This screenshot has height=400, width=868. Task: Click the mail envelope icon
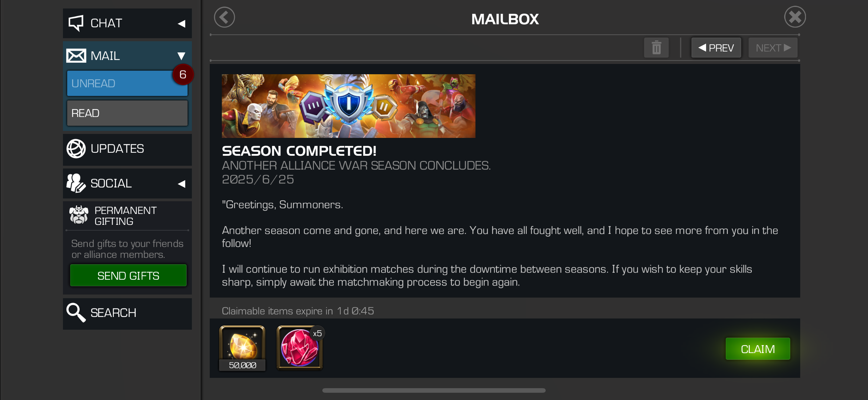tap(76, 56)
